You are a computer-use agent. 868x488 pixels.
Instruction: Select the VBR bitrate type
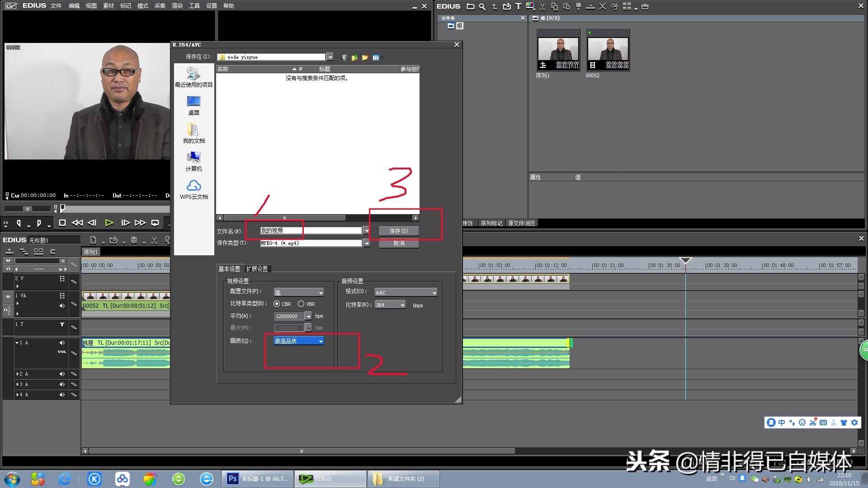[301, 304]
